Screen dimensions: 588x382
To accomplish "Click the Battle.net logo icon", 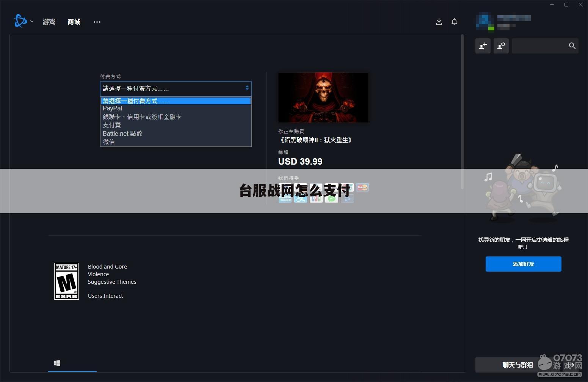I will coord(20,21).
